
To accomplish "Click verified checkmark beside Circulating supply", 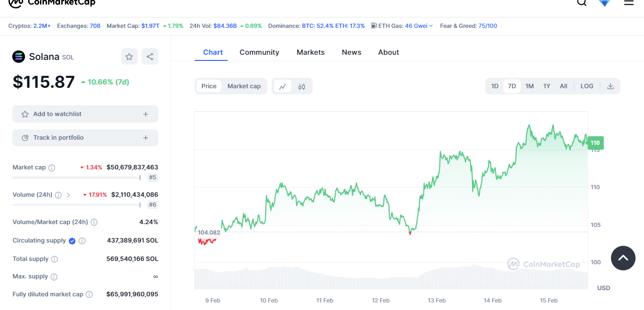I will 72,241.
